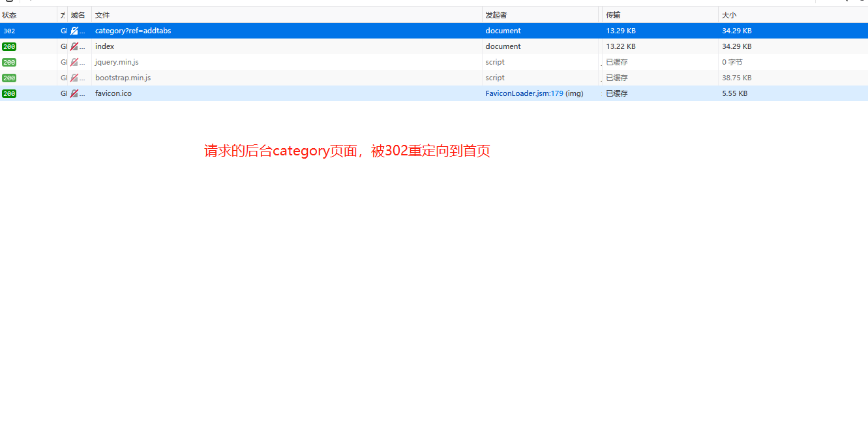Click insecure lock icon beside favicon.ico
The width and height of the screenshot is (868, 423).
point(74,93)
